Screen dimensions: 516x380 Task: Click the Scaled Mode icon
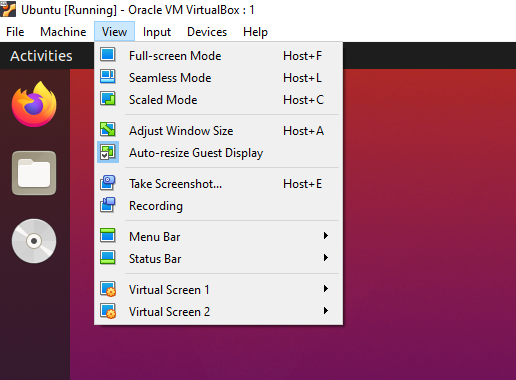click(x=108, y=99)
